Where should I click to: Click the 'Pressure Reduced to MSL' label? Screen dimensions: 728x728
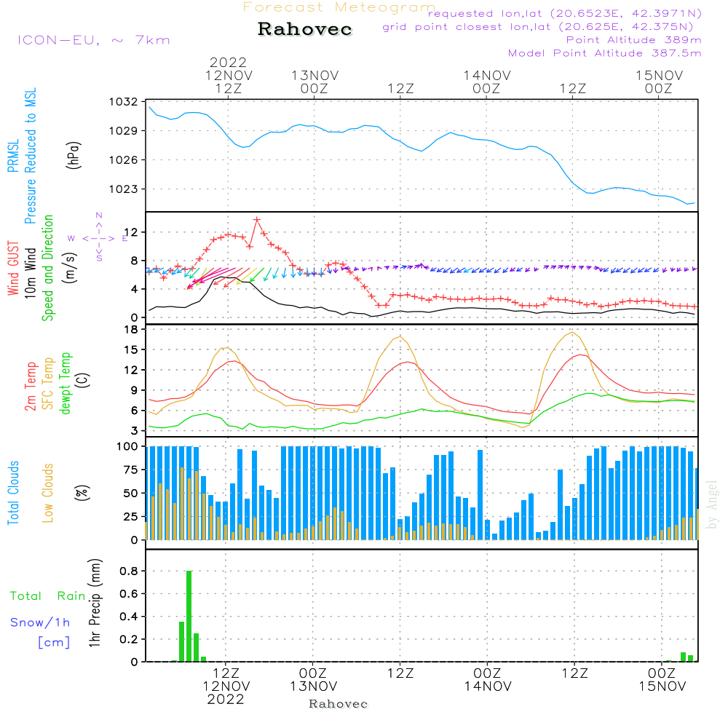tap(30, 156)
